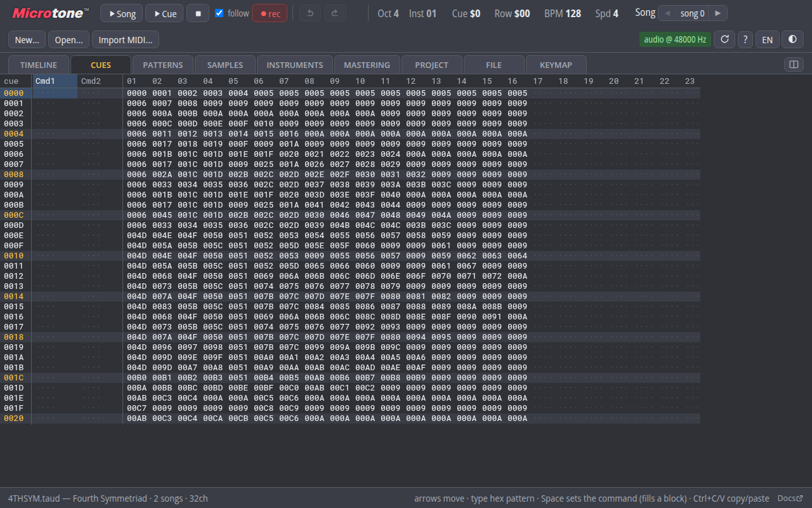Select the Cmd2 column header

(100, 81)
